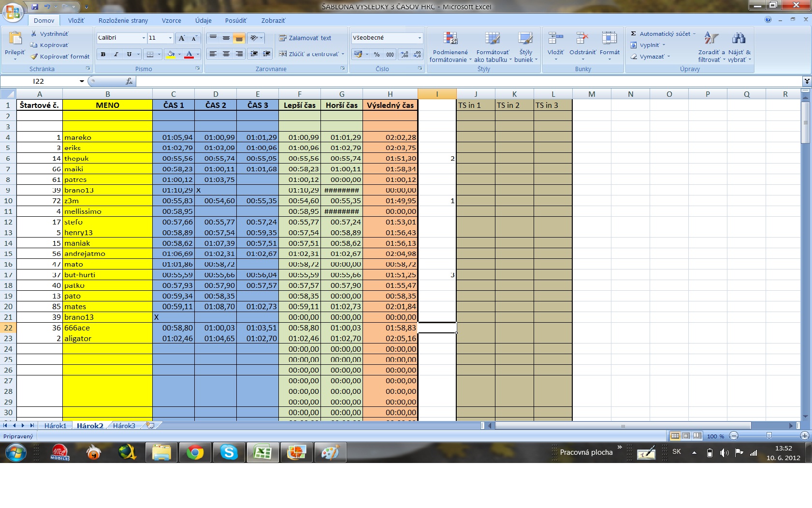
Task: Click the AutoSum (Automatický súčet) sigma icon
Action: (634, 34)
